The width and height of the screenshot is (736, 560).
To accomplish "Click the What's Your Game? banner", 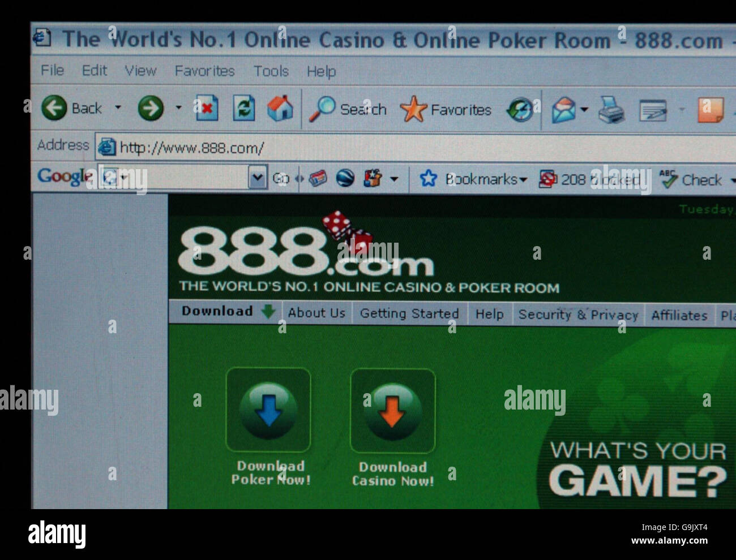I will click(638, 469).
